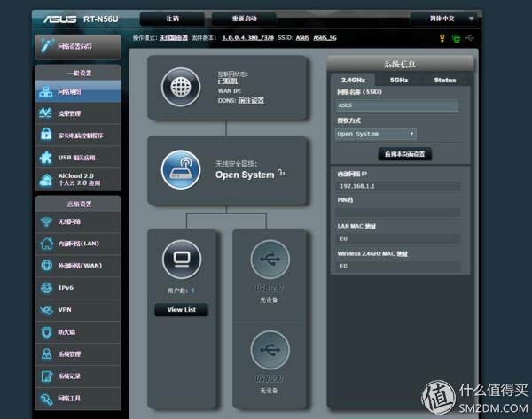Click the open lock icon beside Open System
This screenshot has height=419, width=532.
(x=282, y=173)
